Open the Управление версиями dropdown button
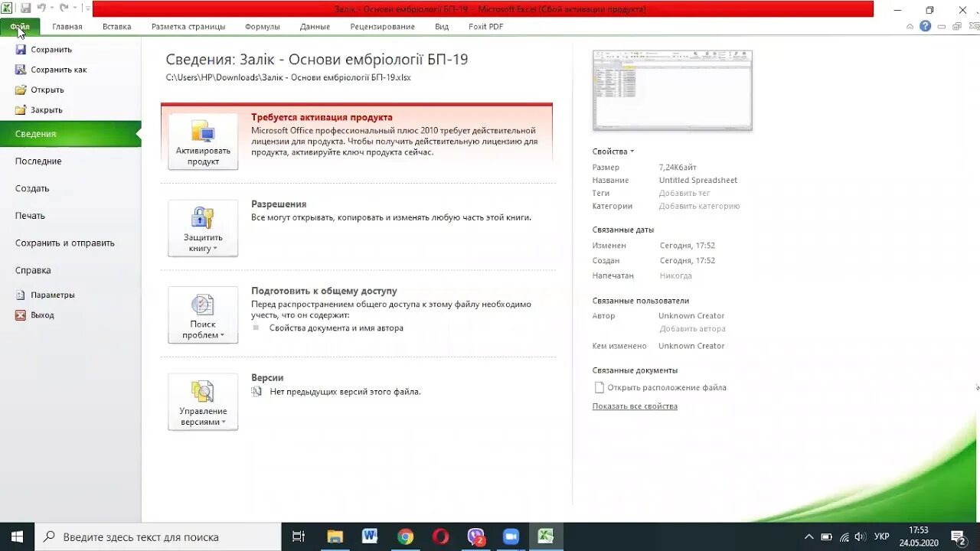This screenshot has height=551, width=980. point(203,402)
